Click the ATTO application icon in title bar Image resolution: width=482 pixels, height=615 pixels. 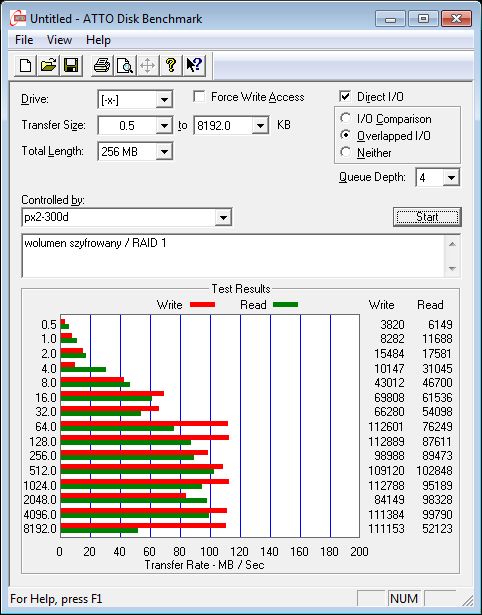(x=18, y=18)
